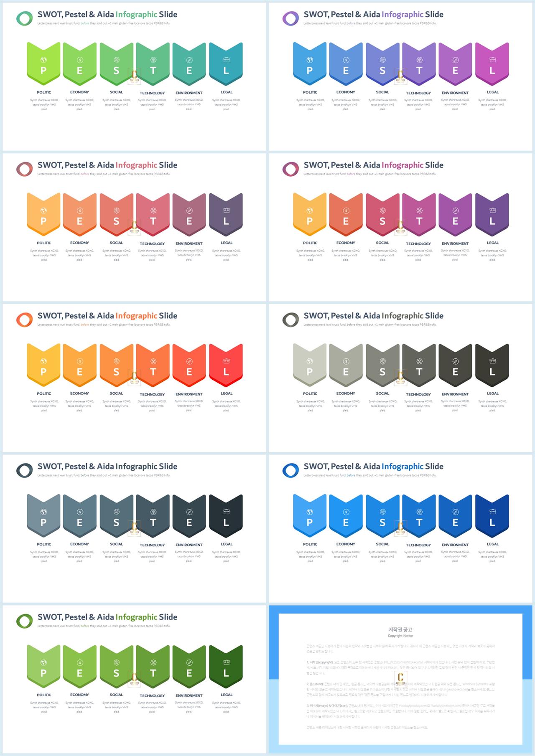Click the compass icon on dark-slate E badge
The image size is (535, 756).
189,512
